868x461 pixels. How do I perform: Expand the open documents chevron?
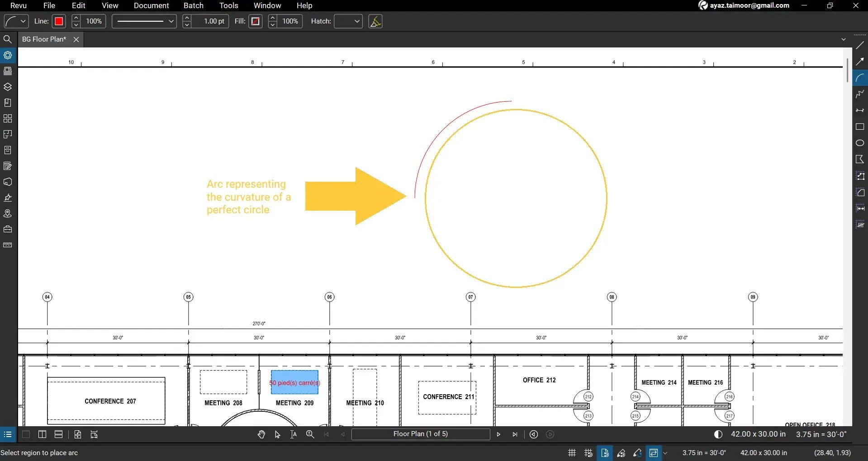coord(843,39)
